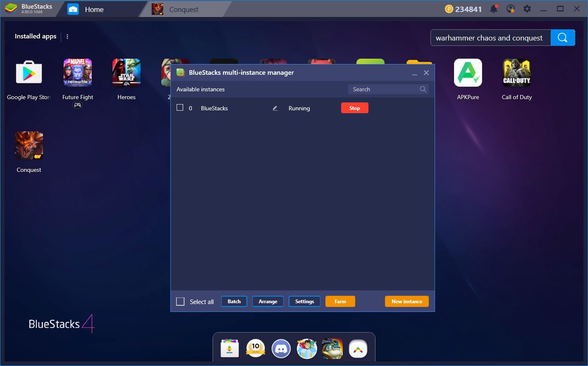Stop the running BlueStacks instance
Screen dimensions: 588x366
point(355,108)
